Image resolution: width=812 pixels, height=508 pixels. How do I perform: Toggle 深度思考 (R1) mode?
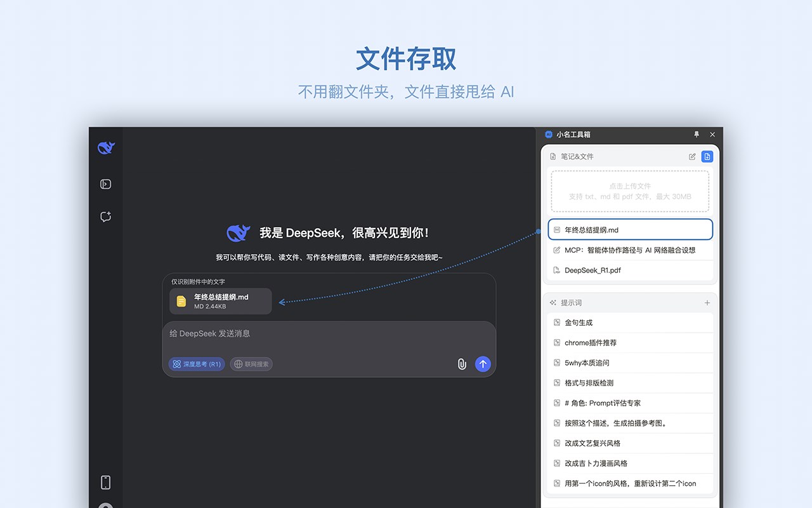click(x=197, y=364)
